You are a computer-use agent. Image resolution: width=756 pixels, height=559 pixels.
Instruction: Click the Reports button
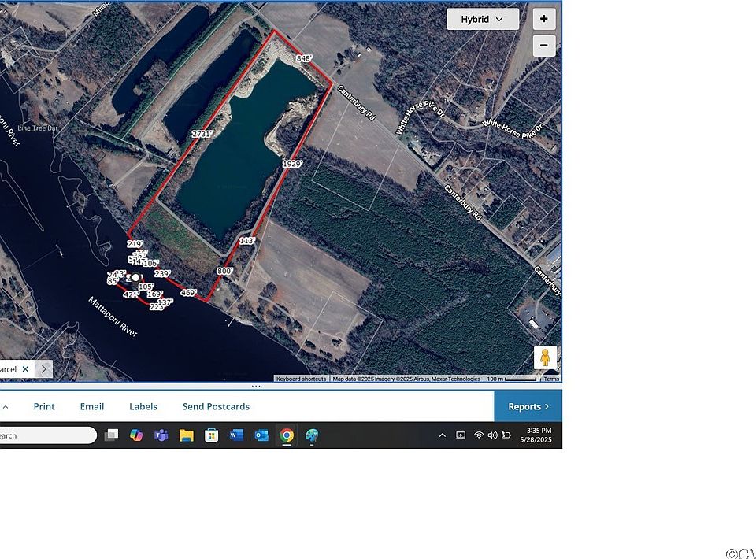[x=528, y=406]
